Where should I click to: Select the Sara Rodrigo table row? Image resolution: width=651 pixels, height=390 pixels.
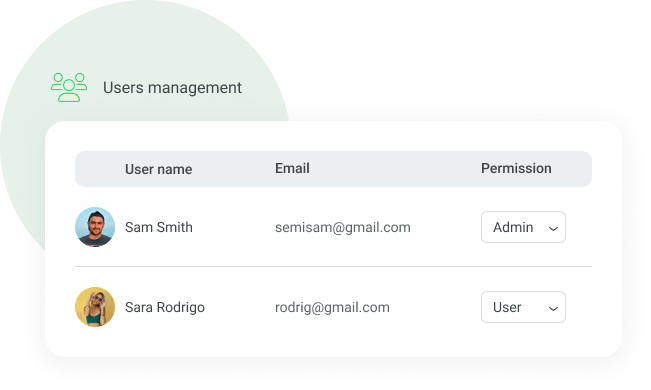coord(333,307)
